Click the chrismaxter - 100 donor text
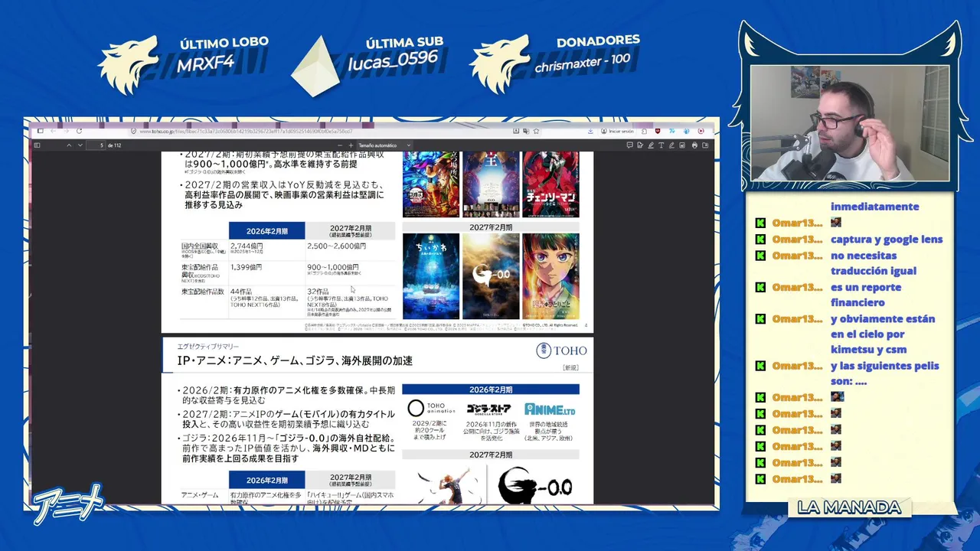This screenshot has height=551, width=980. 583,62
